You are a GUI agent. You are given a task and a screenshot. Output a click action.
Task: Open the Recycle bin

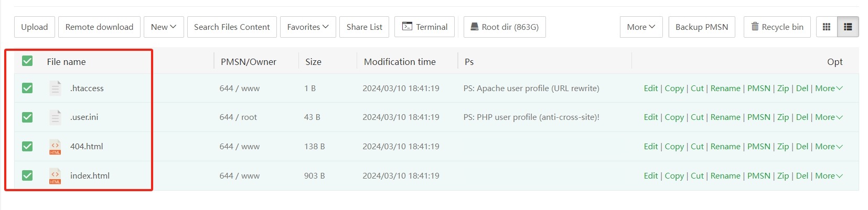(777, 27)
